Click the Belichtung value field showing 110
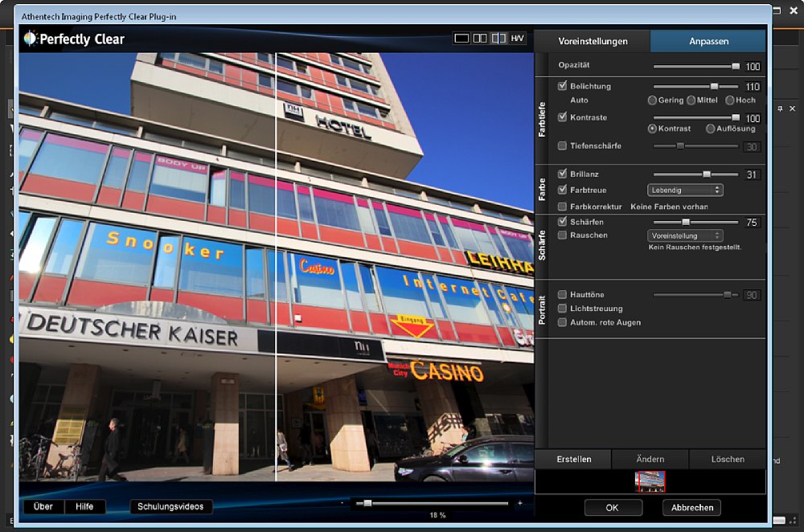The width and height of the screenshot is (804, 532). (x=753, y=87)
